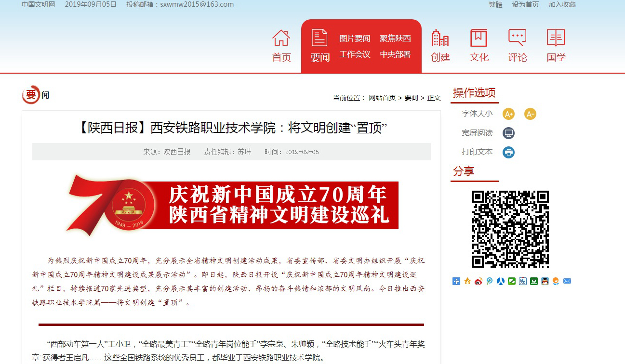Open more share options plus icon
Viewport: 625px width, 364px height.
click(x=456, y=281)
